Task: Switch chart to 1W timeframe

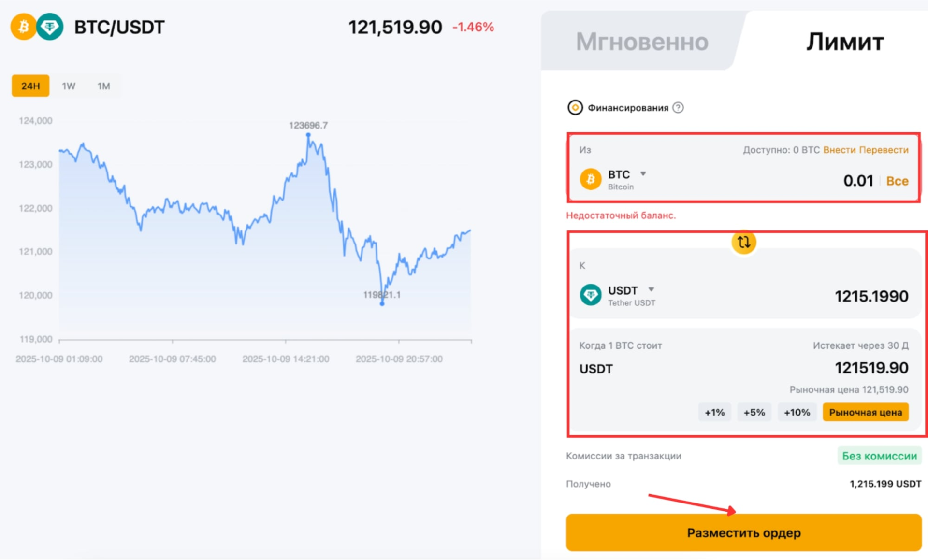Action: (x=69, y=86)
